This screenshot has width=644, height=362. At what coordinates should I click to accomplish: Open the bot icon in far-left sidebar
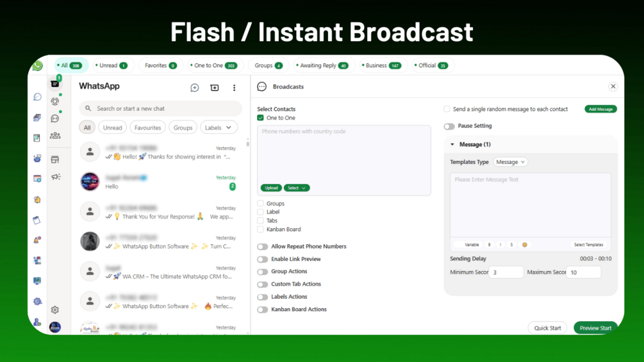37,158
